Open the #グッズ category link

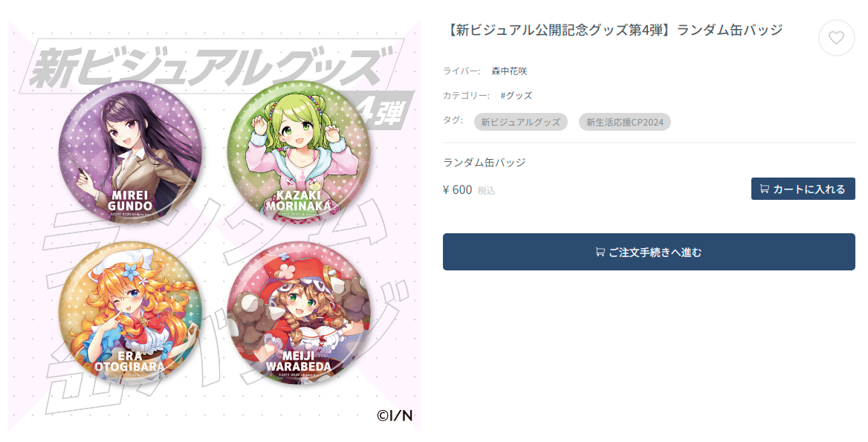click(516, 96)
